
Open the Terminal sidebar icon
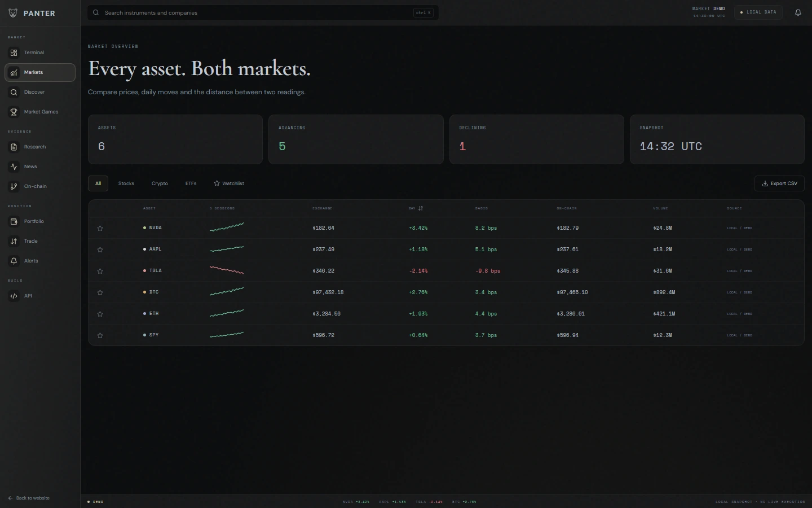(x=14, y=52)
